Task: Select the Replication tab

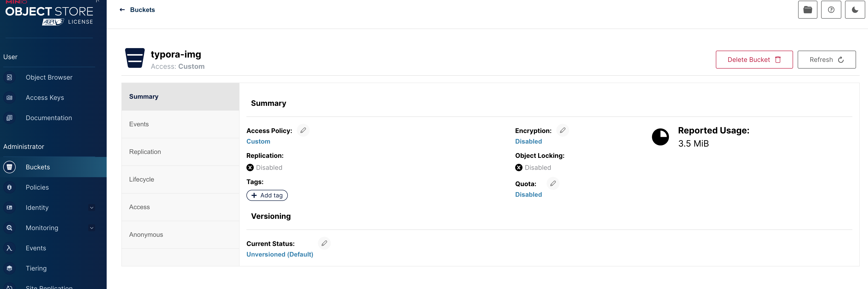Action: coord(145,152)
